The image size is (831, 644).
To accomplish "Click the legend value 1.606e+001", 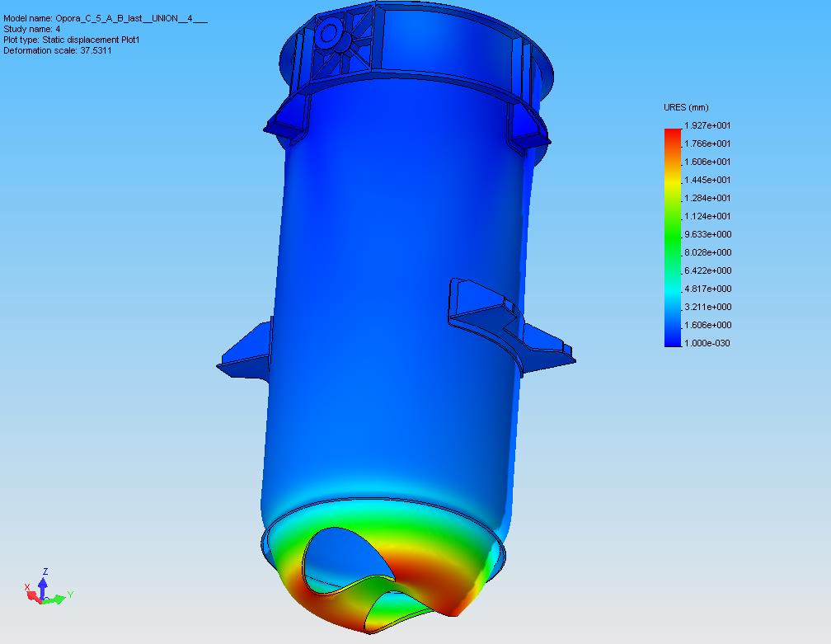I will [x=707, y=162].
